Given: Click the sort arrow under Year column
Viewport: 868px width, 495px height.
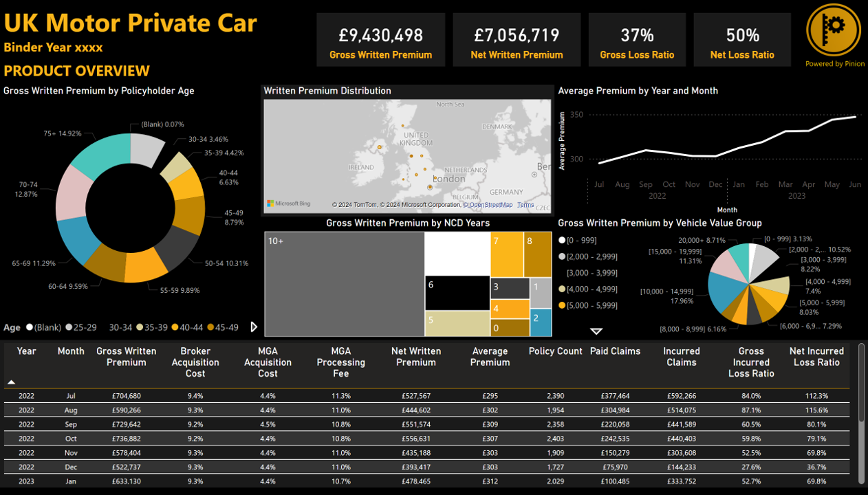Looking at the screenshot, I should pos(11,382).
